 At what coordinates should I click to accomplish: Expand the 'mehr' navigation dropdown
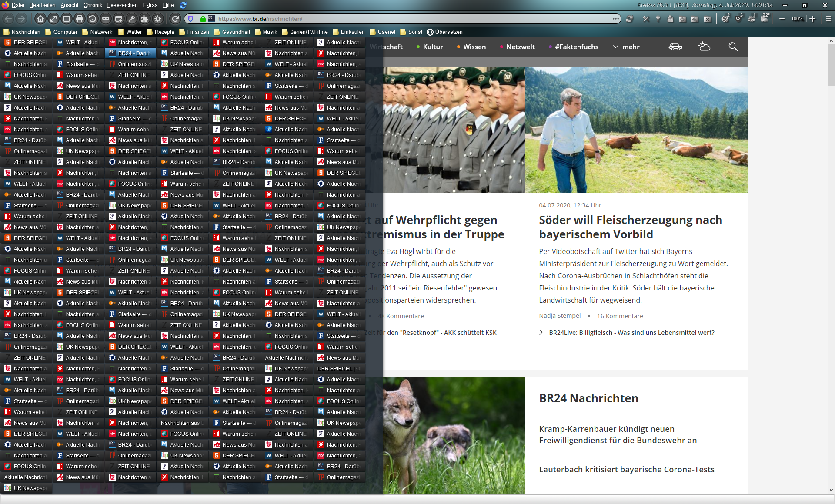tap(626, 47)
